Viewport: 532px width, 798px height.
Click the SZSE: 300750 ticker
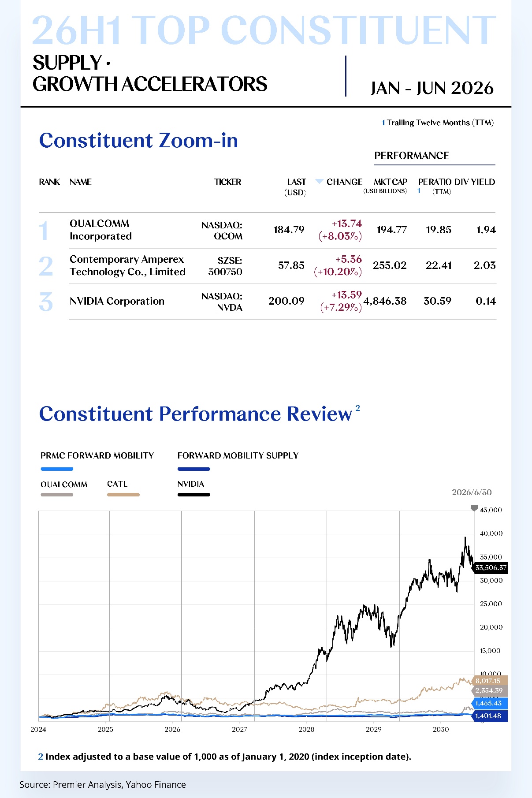(x=225, y=266)
